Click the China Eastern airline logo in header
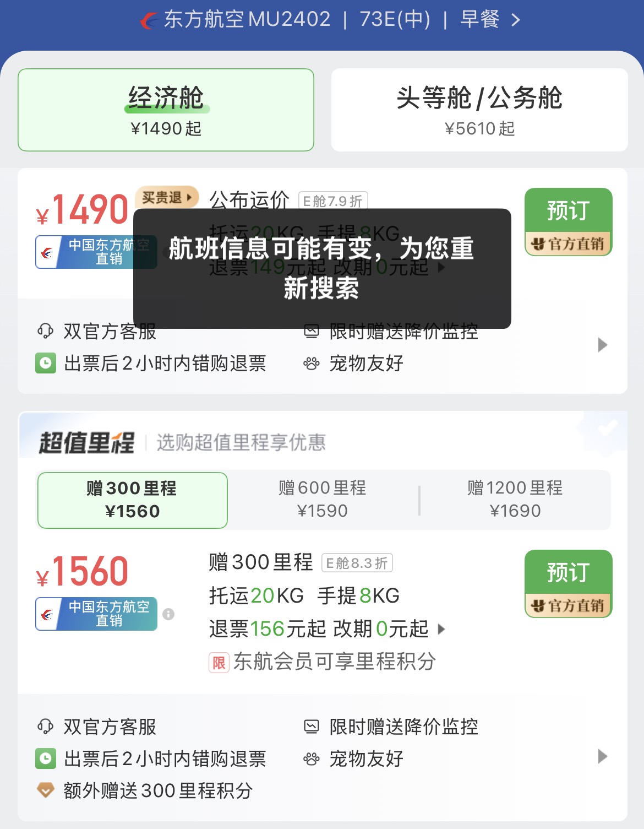Image resolution: width=644 pixels, height=829 pixels. point(149,20)
